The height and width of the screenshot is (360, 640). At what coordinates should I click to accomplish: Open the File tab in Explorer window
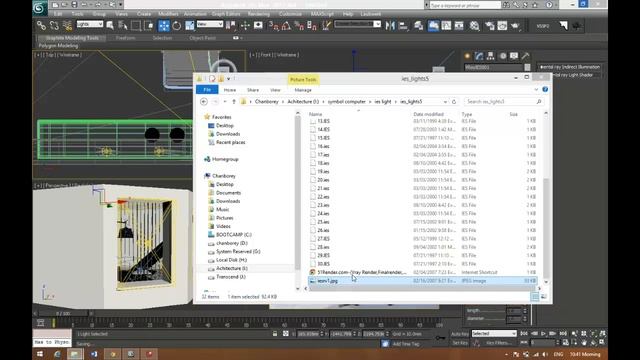click(x=207, y=90)
